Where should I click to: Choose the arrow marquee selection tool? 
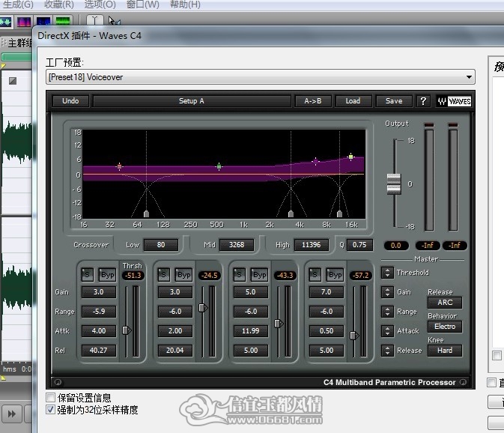[114, 21]
